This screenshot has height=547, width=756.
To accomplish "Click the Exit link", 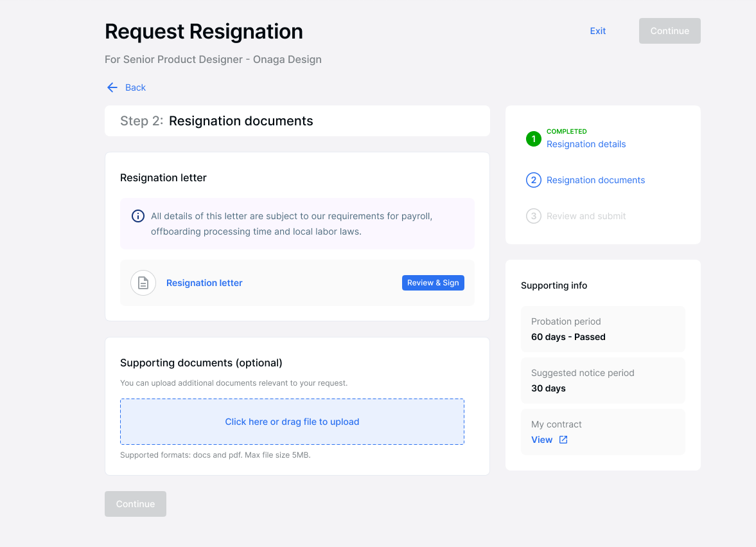I will pyautogui.click(x=597, y=31).
